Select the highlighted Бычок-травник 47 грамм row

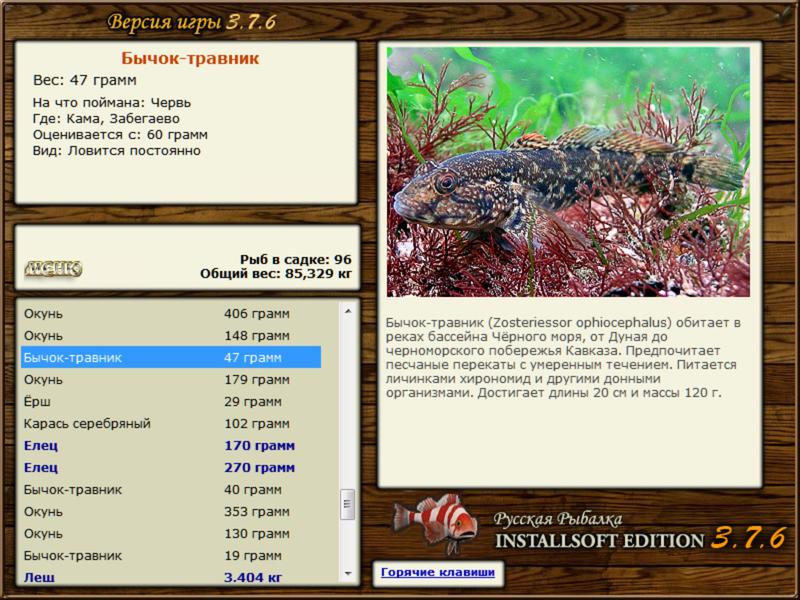tap(171, 357)
